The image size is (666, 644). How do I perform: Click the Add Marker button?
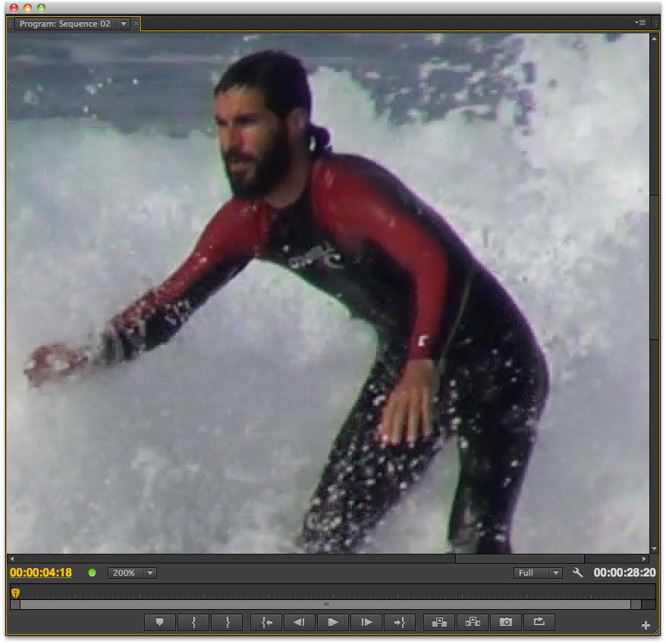point(160,622)
